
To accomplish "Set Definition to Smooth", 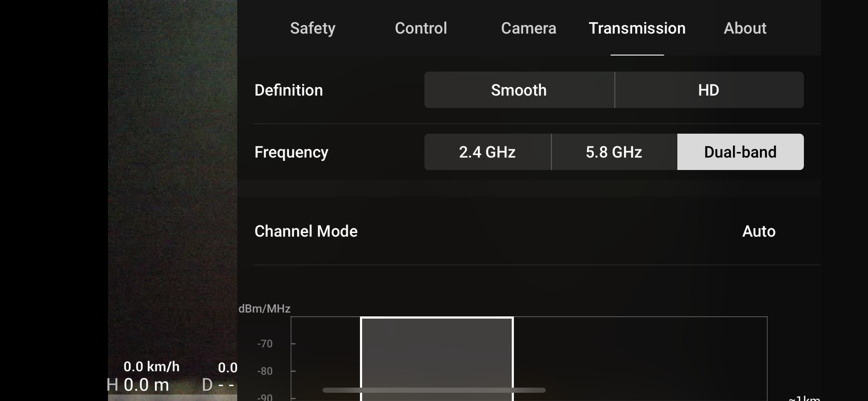I will click(x=519, y=90).
